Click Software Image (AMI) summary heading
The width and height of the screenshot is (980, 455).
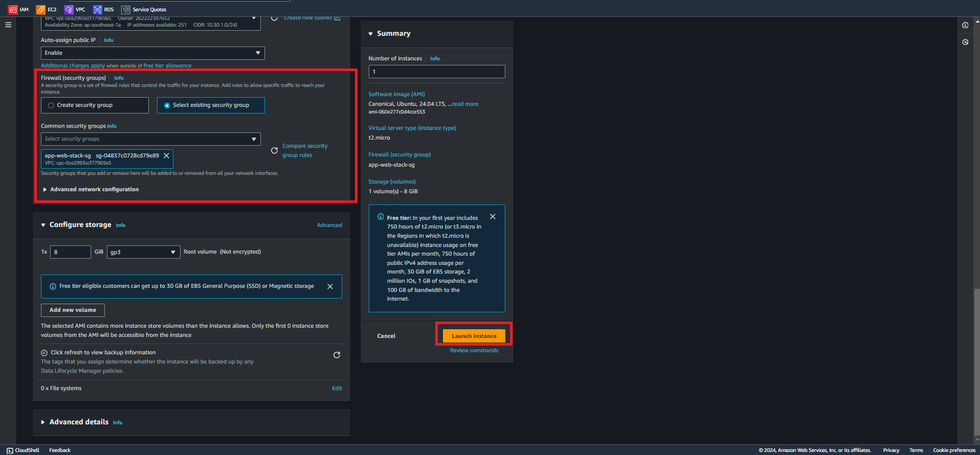(396, 94)
